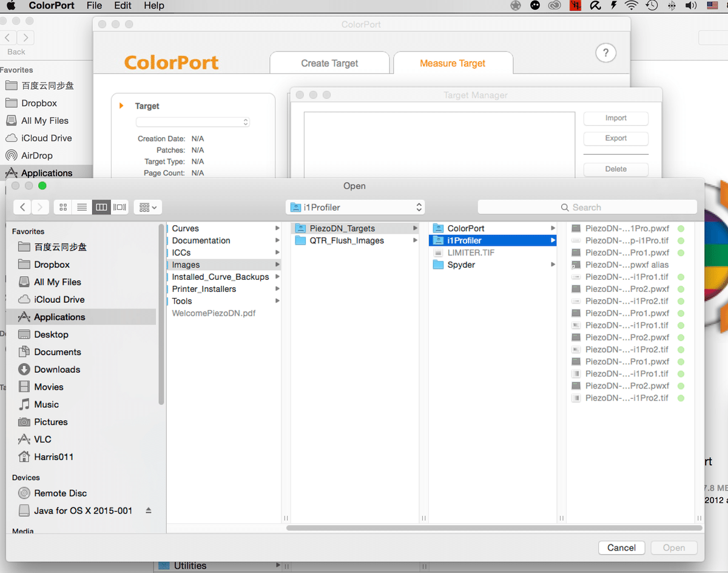Eject Java for OS X 2015-001 disk
The image size is (728, 573).
point(149,511)
